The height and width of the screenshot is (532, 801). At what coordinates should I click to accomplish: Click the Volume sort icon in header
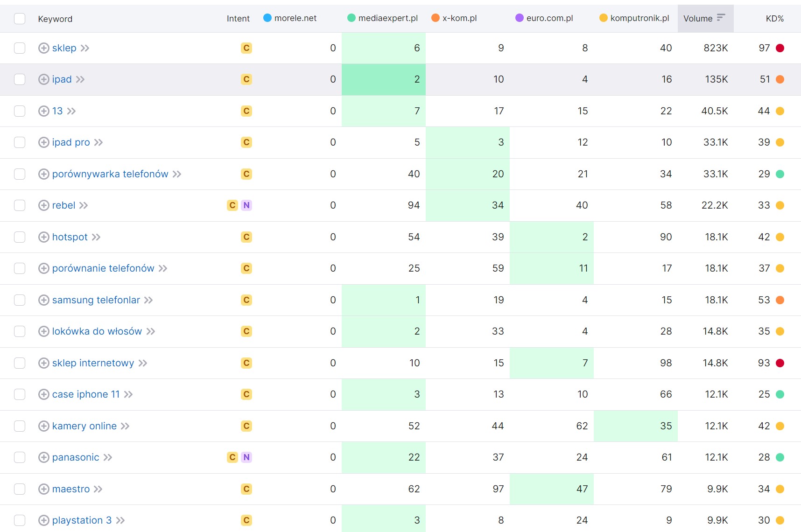pyautogui.click(x=721, y=18)
